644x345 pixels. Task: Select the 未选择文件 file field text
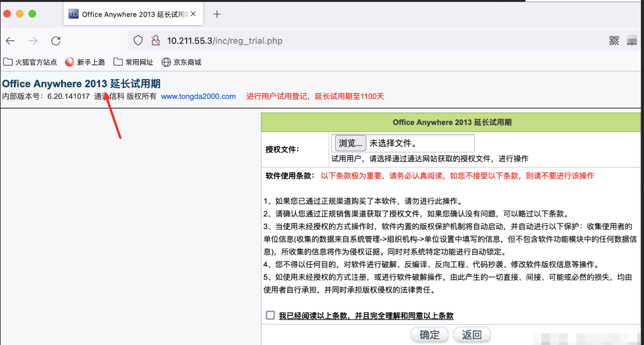click(393, 143)
